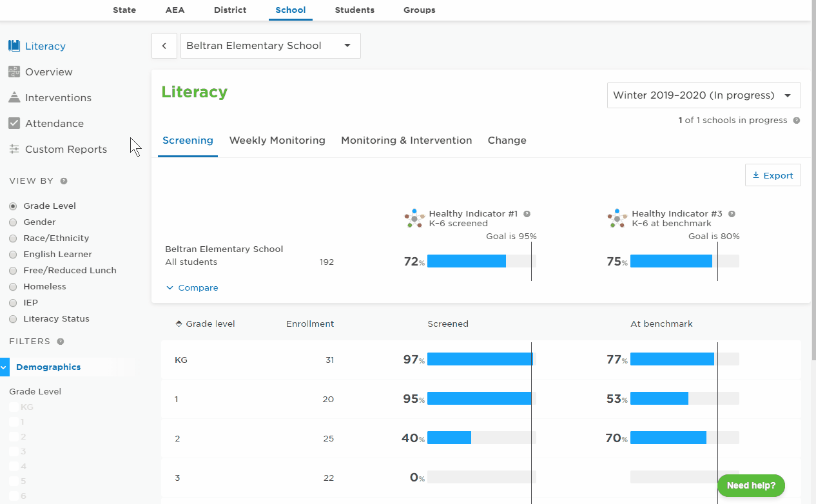The width and height of the screenshot is (816, 504).
Task: Choose the Literacy Status radio button
Action: [13, 319]
